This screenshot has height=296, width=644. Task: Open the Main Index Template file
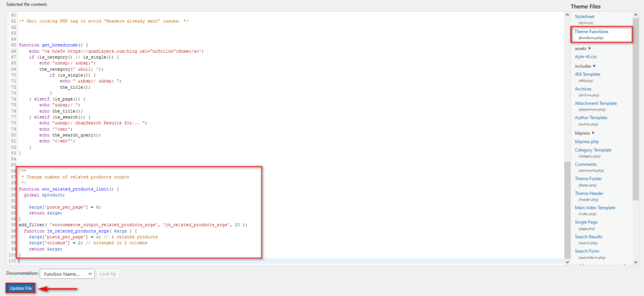tap(595, 208)
